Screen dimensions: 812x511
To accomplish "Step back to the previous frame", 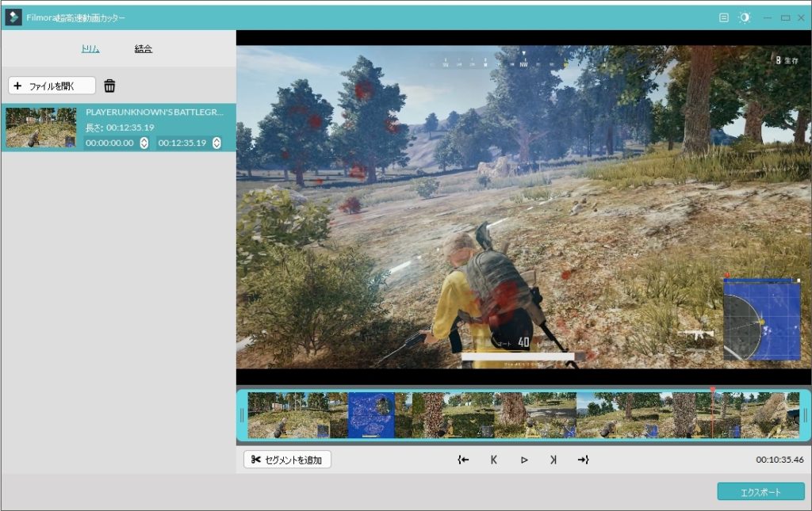I will [493, 460].
